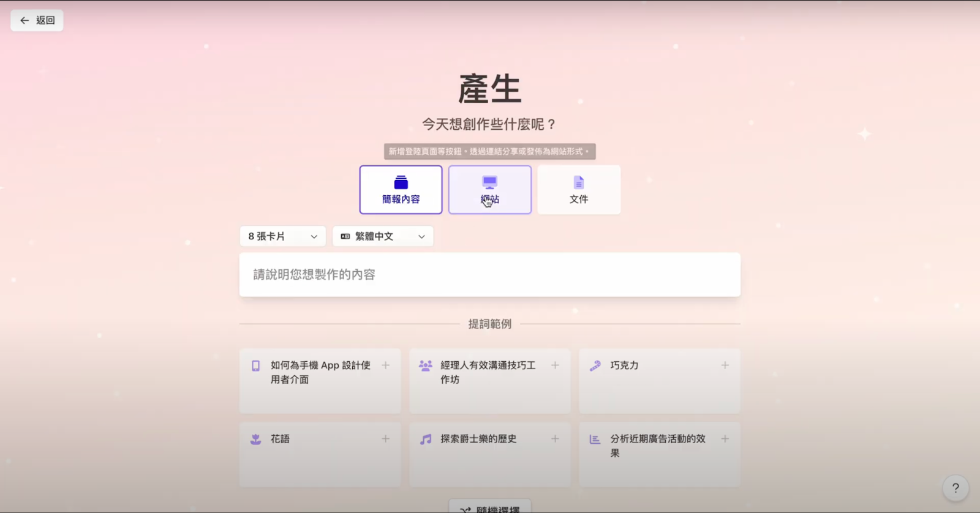Open the 8 張卡片 card count dropdown
This screenshot has height=513, width=980.
pyautogui.click(x=282, y=236)
